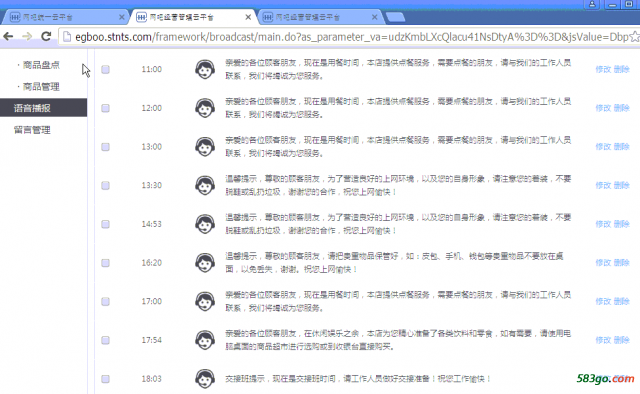This screenshot has width=640, height=394.
Task: Click 修改 for the 12:00 broadcast
Action: pyautogui.click(x=603, y=108)
